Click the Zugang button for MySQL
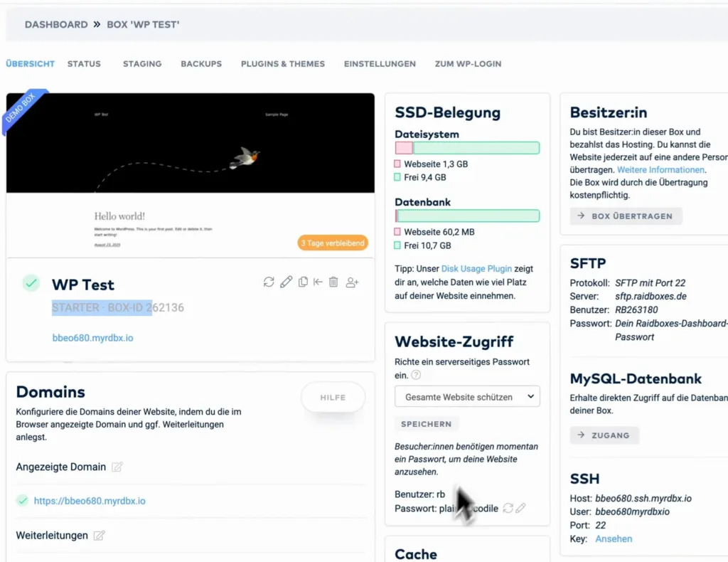The width and height of the screenshot is (728, 562). (x=604, y=435)
